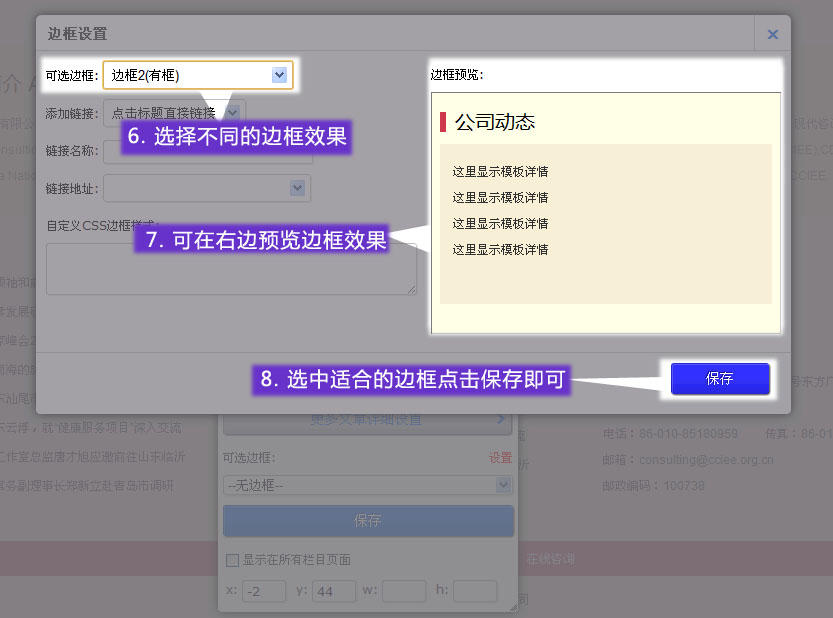
Task: Click the 公司动态 title in the border preview
Action: coord(495,122)
